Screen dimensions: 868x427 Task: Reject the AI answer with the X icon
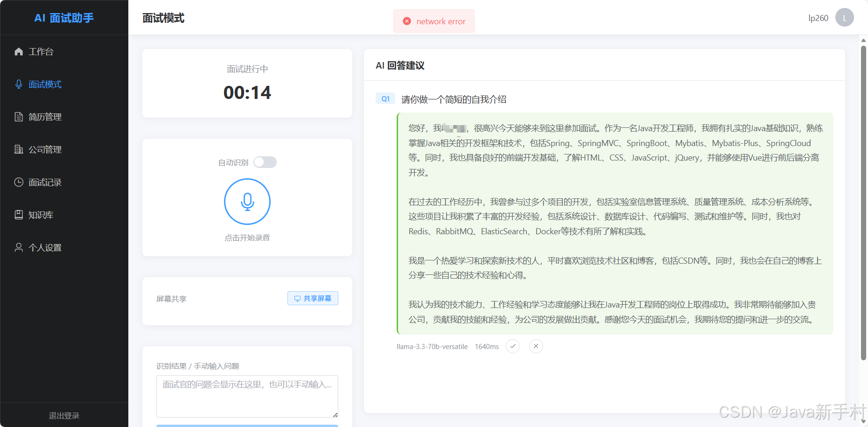pyautogui.click(x=536, y=346)
